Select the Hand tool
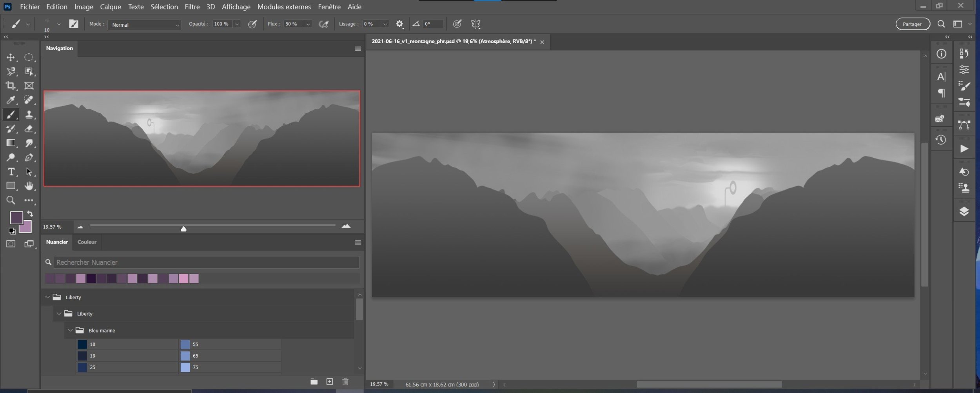The height and width of the screenshot is (393, 980). (29, 186)
